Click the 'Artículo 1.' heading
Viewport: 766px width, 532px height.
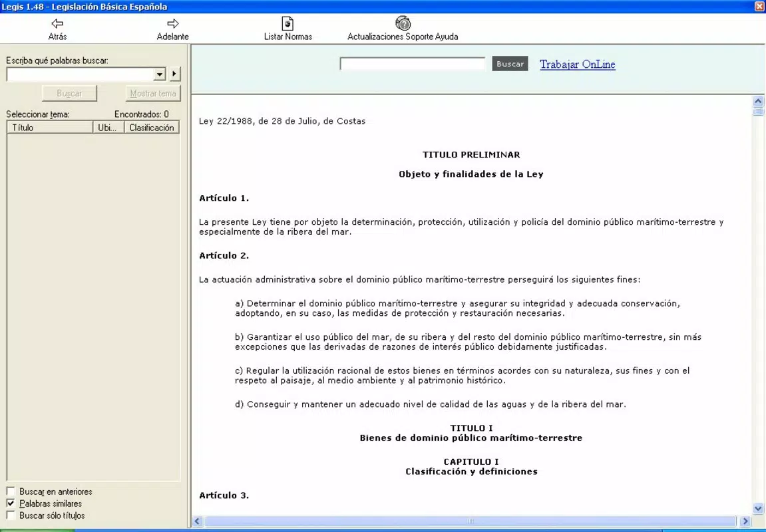click(x=224, y=198)
